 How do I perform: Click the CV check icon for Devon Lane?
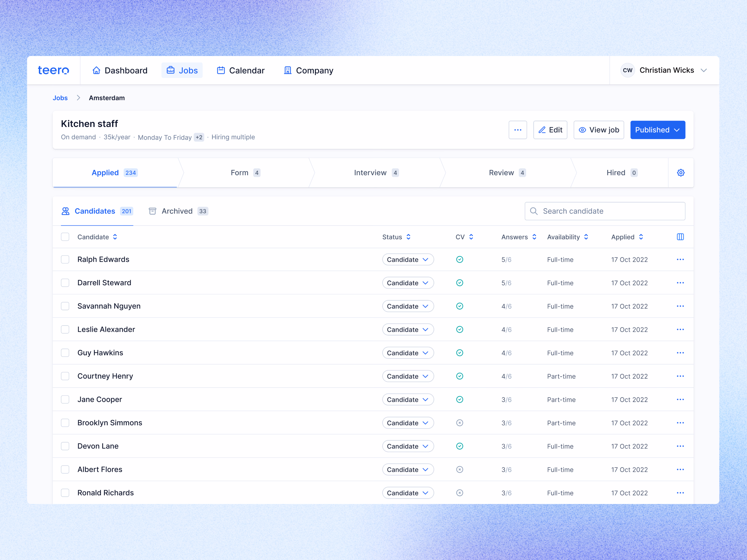click(459, 446)
